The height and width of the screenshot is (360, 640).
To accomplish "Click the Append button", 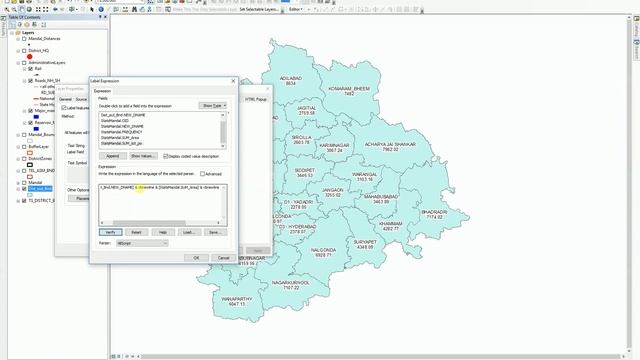I will pos(113,156).
